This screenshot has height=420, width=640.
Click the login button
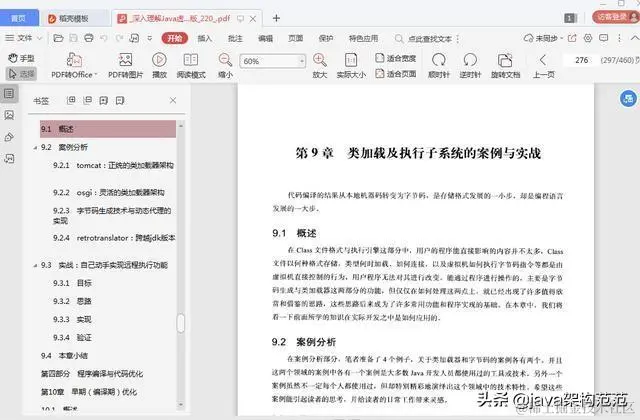[616, 17]
